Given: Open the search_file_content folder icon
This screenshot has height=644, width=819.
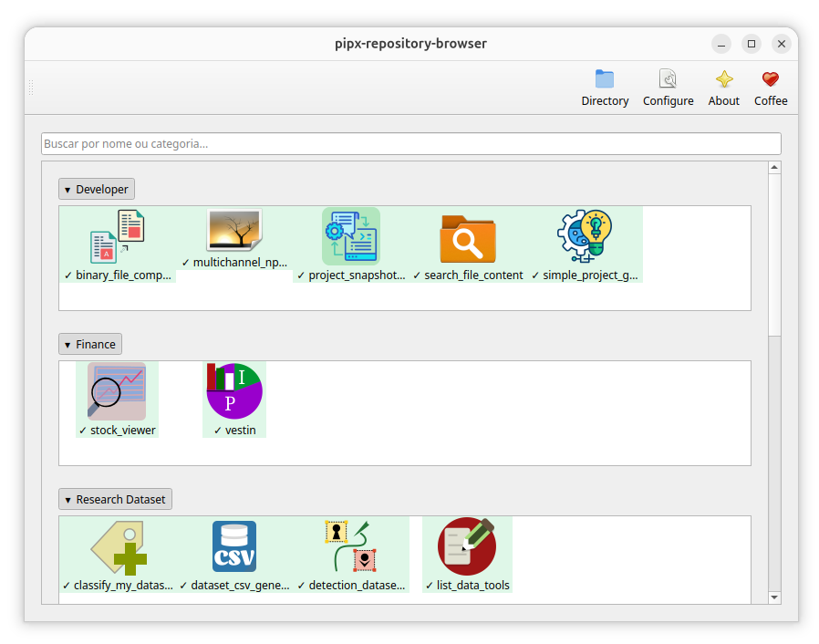Looking at the screenshot, I should click(x=468, y=238).
